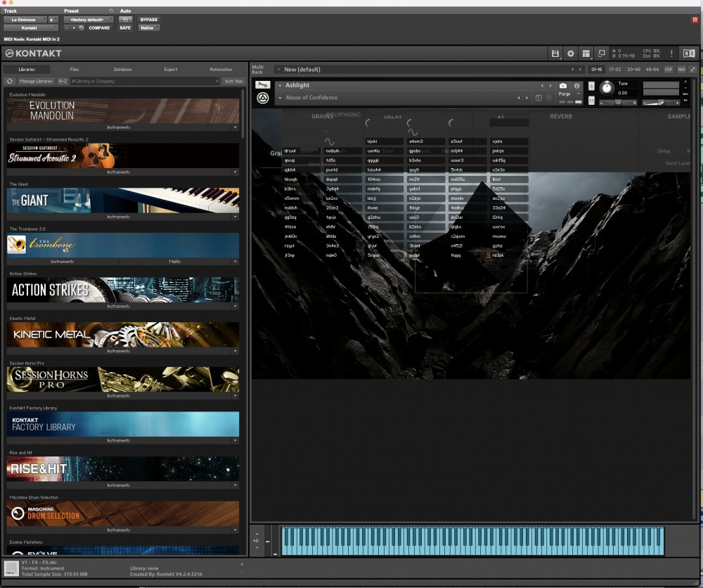Click the Manage Libraries button
This screenshot has width=703, height=588.
tap(36, 82)
